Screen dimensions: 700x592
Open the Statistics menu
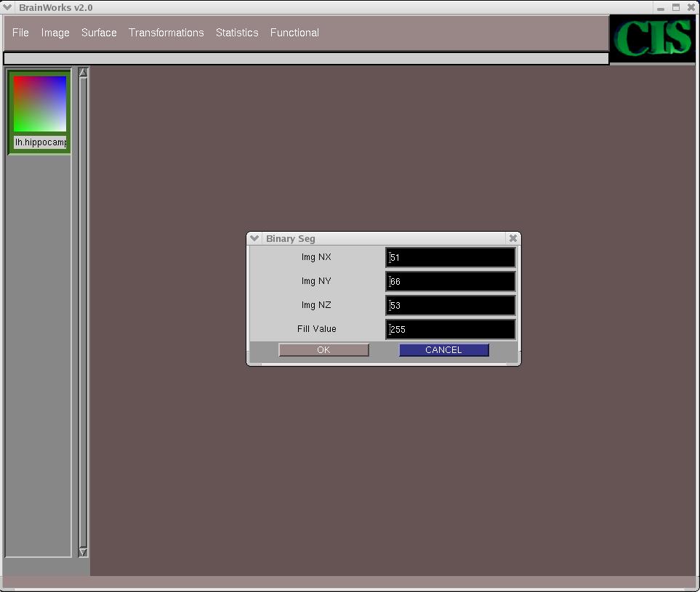(237, 33)
